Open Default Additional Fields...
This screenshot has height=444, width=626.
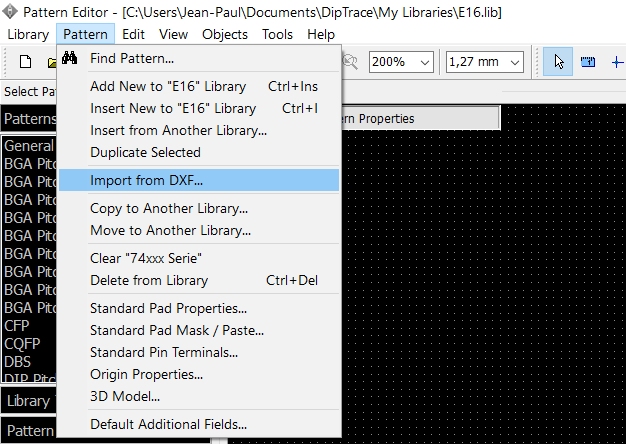point(199,424)
